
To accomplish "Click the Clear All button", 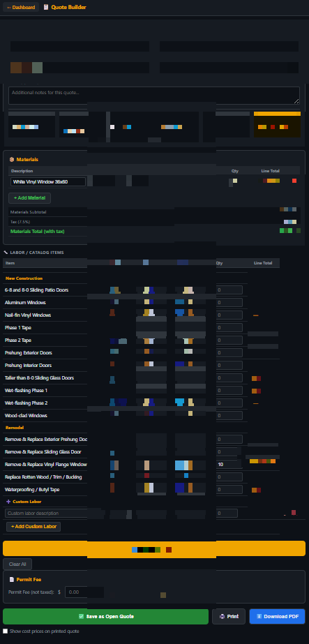I will pyautogui.click(x=17, y=564).
